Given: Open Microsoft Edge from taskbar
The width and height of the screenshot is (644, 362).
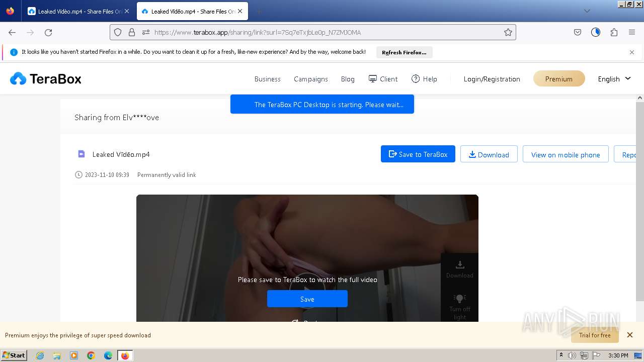Looking at the screenshot, I should (108, 355).
